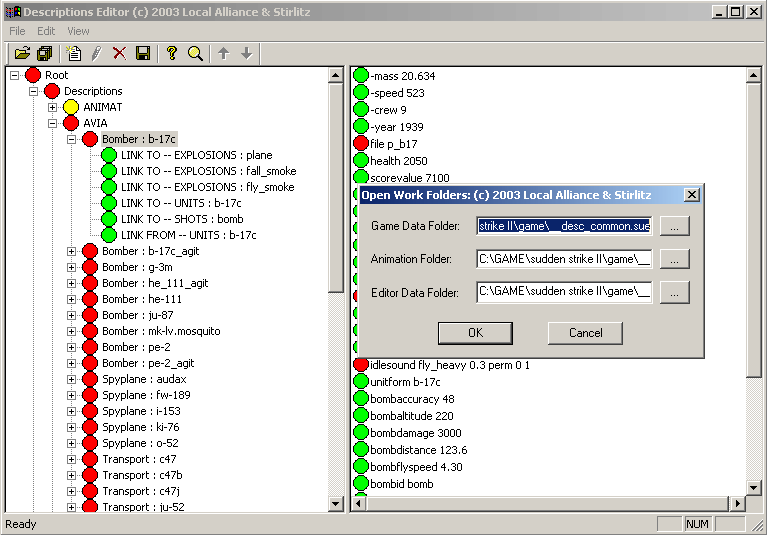Expand the ANIMAT tree node
The height and width of the screenshot is (535, 767).
[x=52, y=107]
